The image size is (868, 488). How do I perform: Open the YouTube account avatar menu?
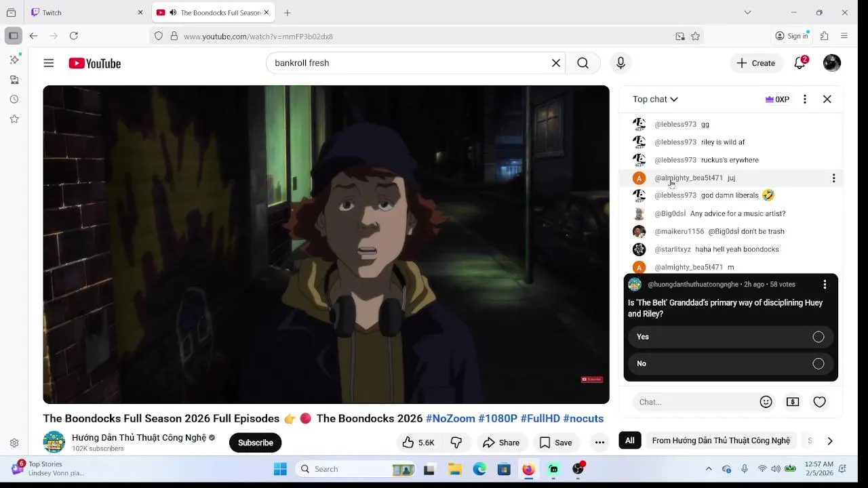832,63
